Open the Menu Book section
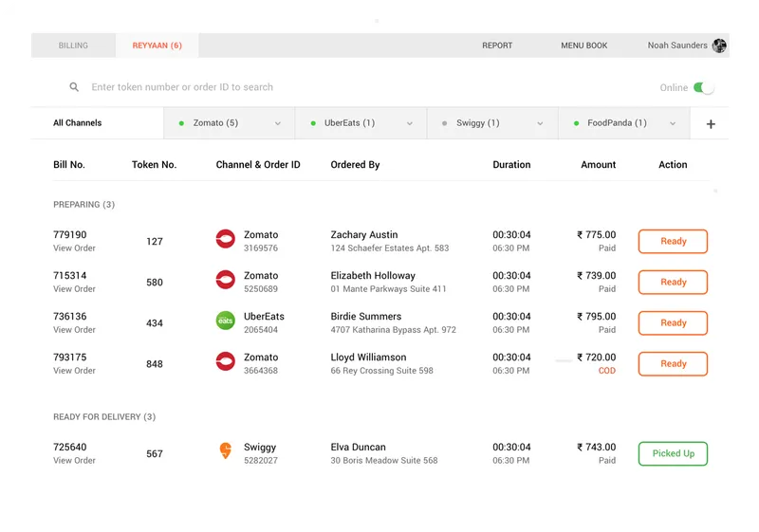The height and width of the screenshot is (532, 759). tap(583, 46)
